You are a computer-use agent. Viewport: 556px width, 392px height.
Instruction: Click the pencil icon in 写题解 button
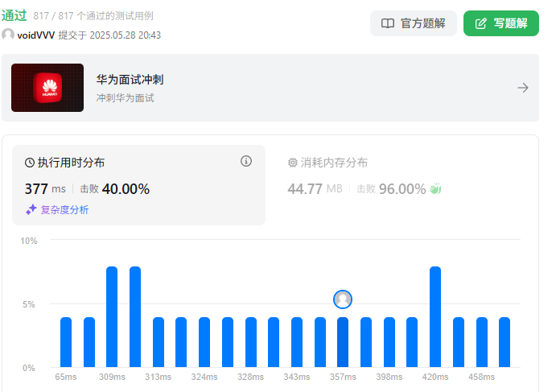coord(481,23)
